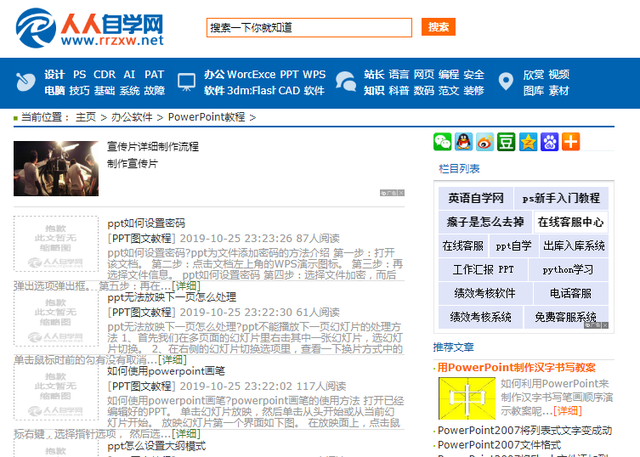Viewport: 640px width, 457px height.
Task: Share to Baidu paw icon
Action: tap(549, 142)
